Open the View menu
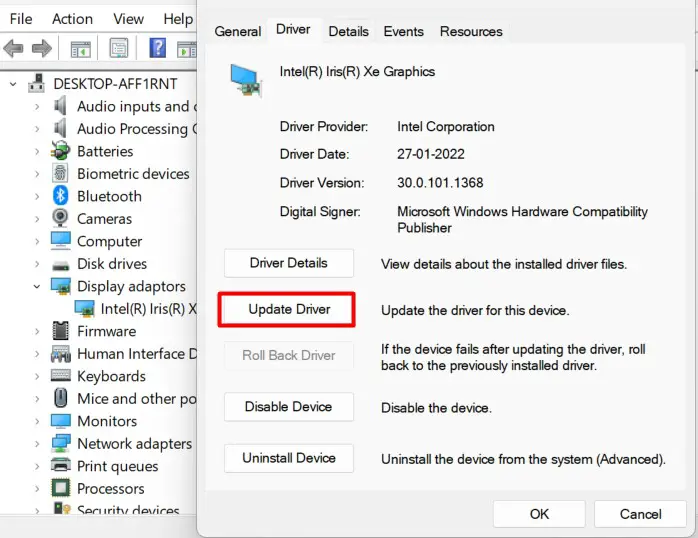Screen dimensions: 698x538 [x=128, y=19]
